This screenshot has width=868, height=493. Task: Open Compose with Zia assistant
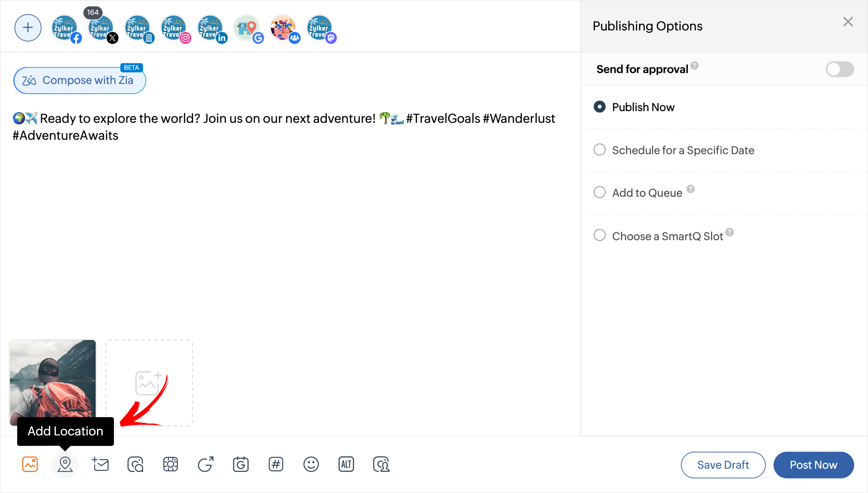80,81
